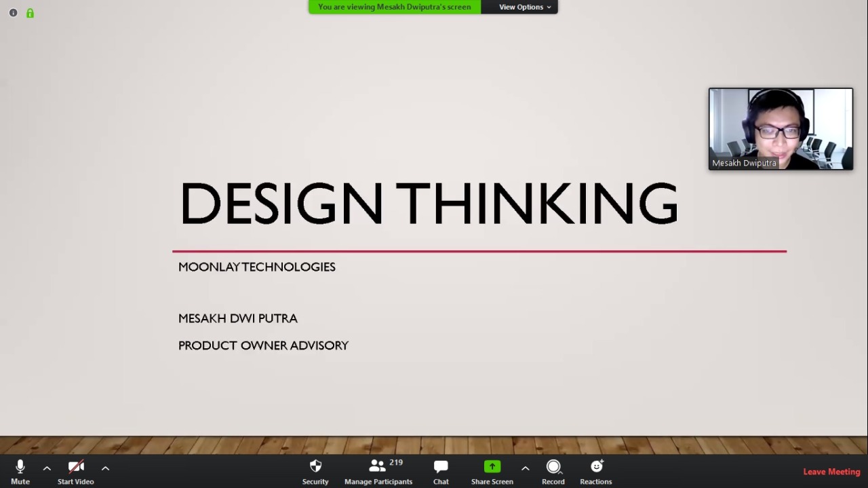The image size is (868, 488).
Task: Open the Chat panel
Action: (441, 472)
